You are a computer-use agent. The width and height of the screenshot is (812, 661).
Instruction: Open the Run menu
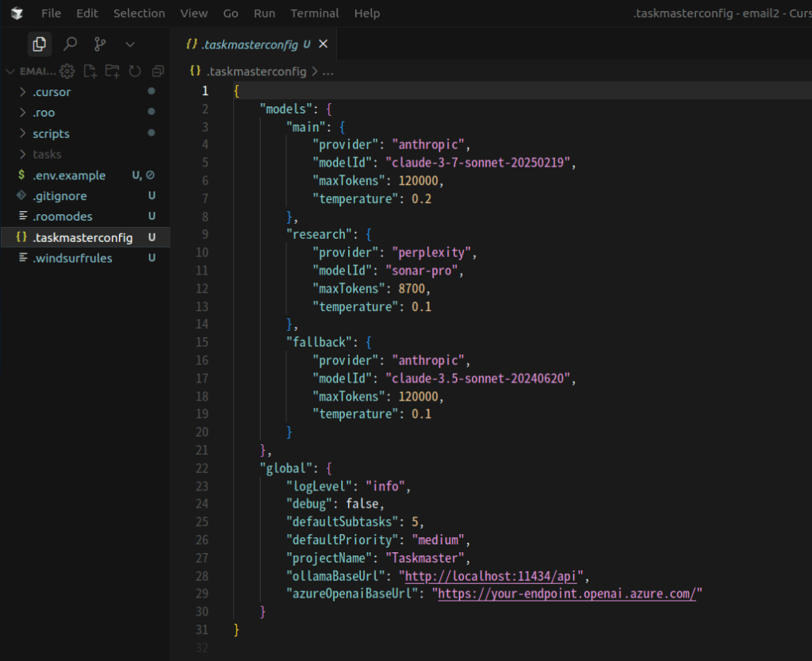[264, 13]
